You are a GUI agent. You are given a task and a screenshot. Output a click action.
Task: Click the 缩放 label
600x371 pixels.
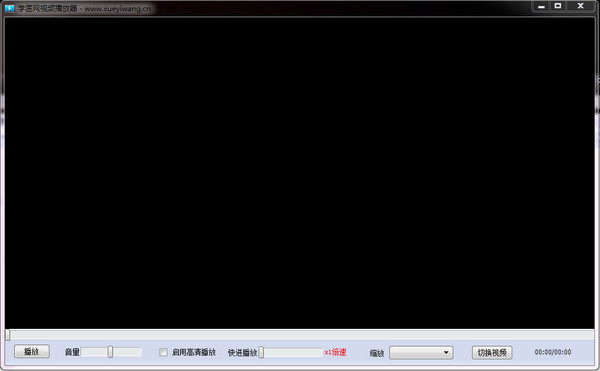[377, 353]
